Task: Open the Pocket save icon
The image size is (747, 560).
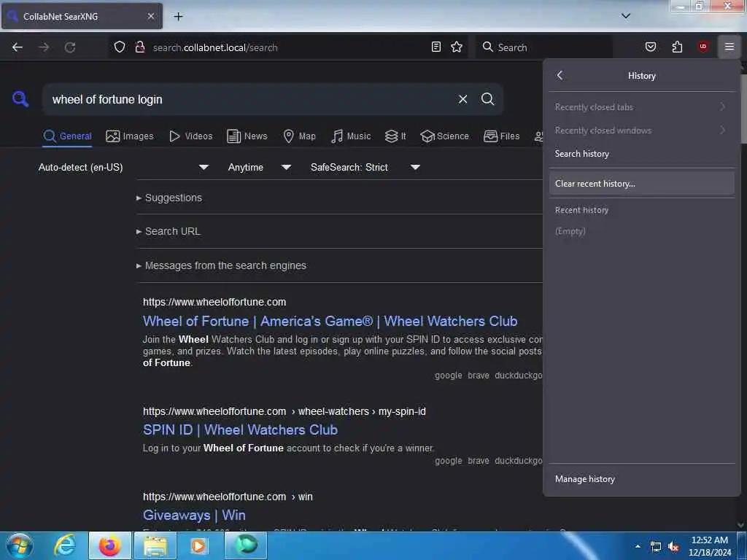Action: [x=650, y=47]
